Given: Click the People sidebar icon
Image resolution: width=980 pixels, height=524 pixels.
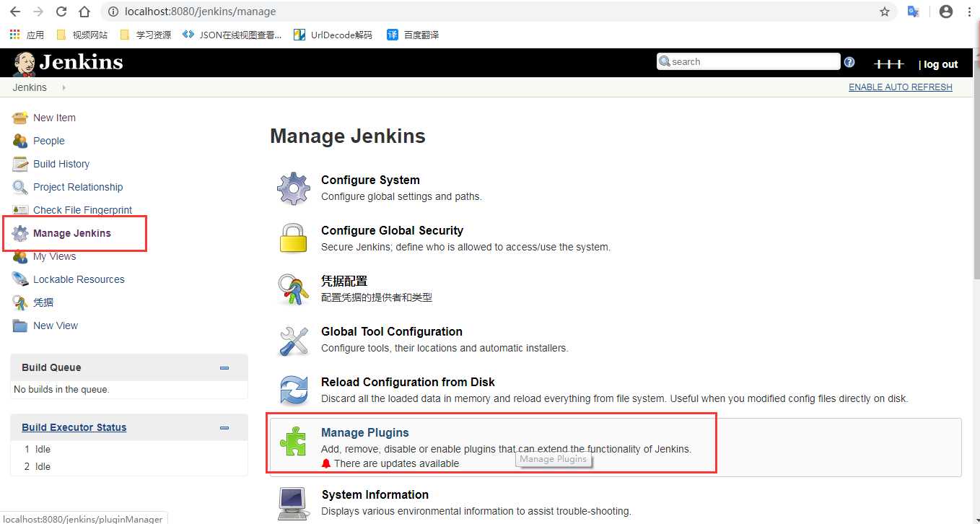Looking at the screenshot, I should (x=20, y=141).
